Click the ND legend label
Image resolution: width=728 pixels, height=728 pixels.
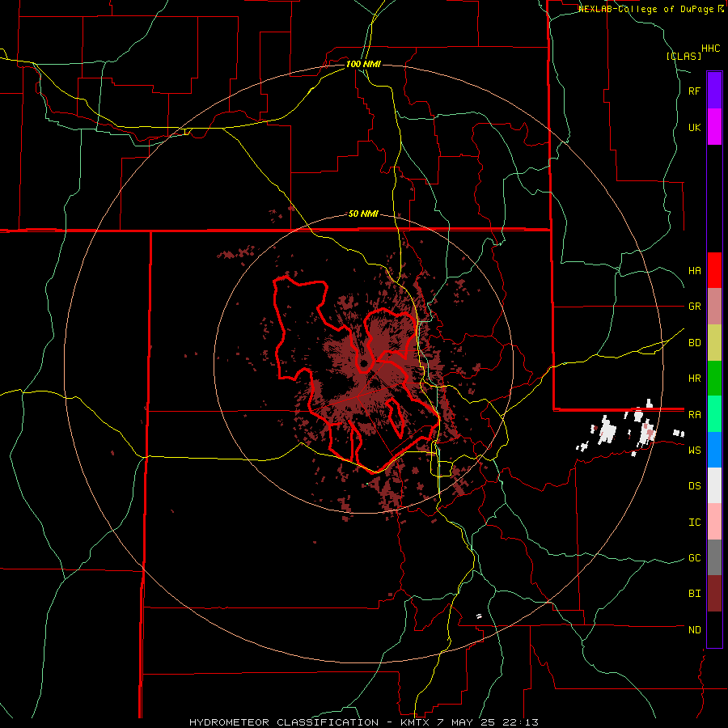(694, 630)
